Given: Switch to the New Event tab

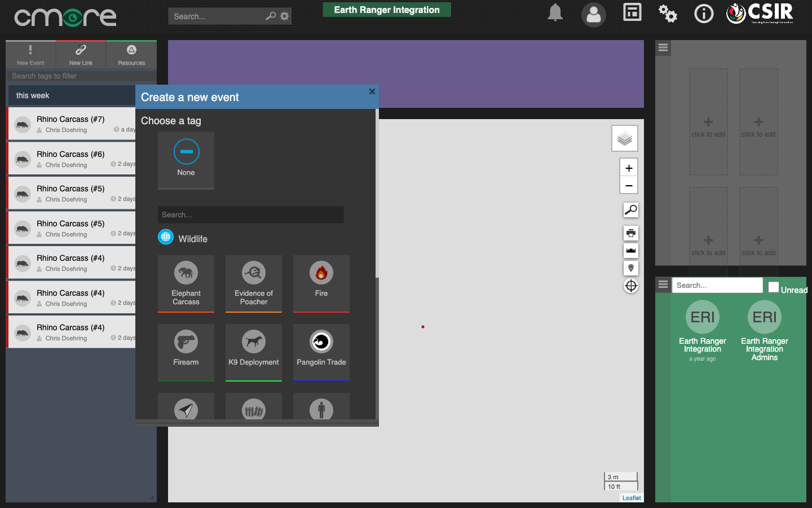Looking at the screenshot, I should click(30, 55).
